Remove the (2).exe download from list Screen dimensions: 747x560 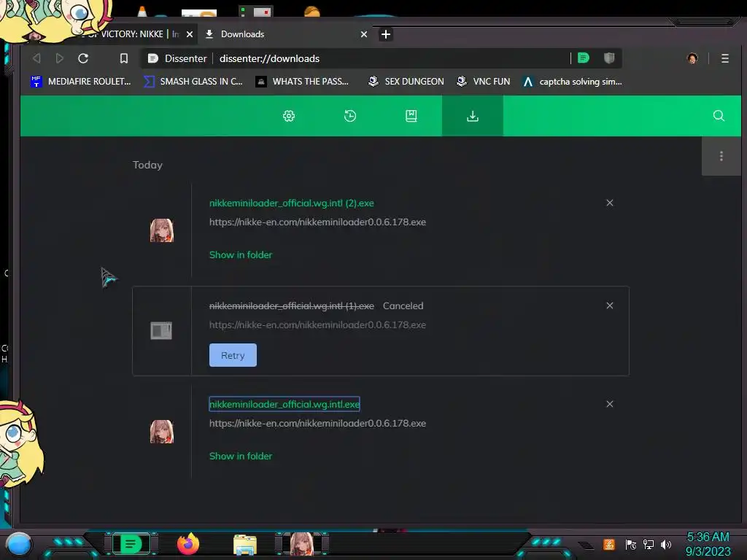click(610, 203)
